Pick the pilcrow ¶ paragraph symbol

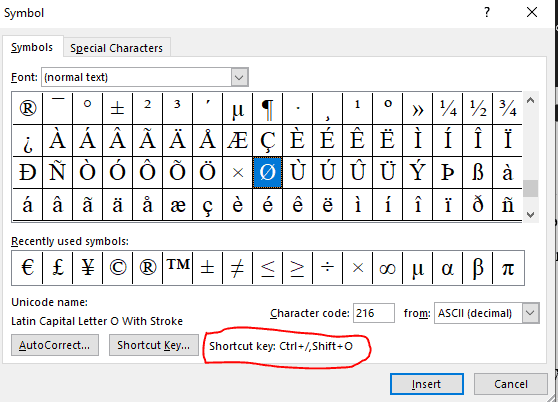coord(268,109)
